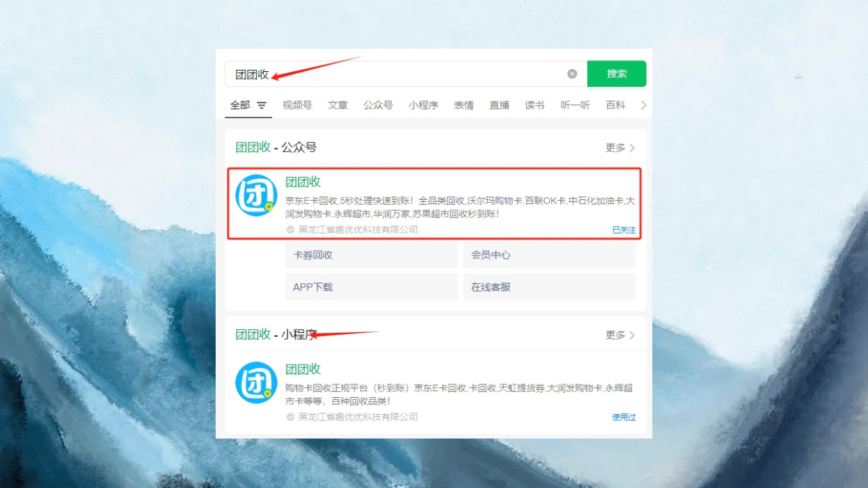Open the filter icon beside 全部

pyautogui.click(x=262, y=106)
